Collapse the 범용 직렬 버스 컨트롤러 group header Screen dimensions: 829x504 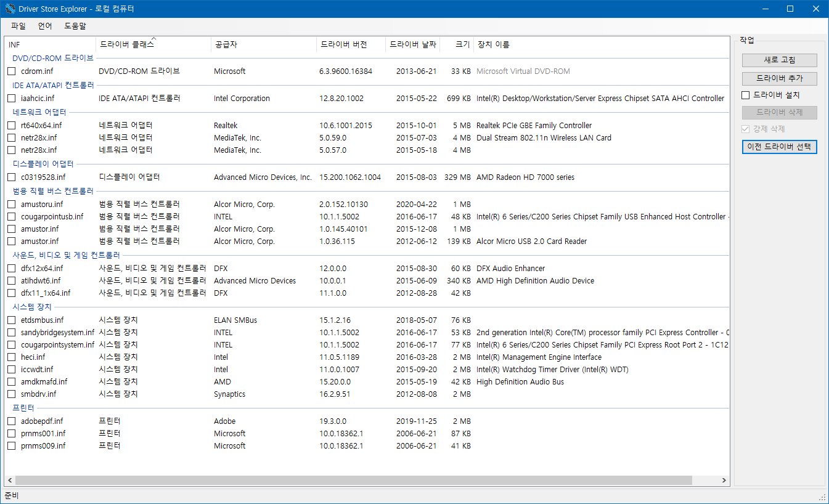coord(53,192)
